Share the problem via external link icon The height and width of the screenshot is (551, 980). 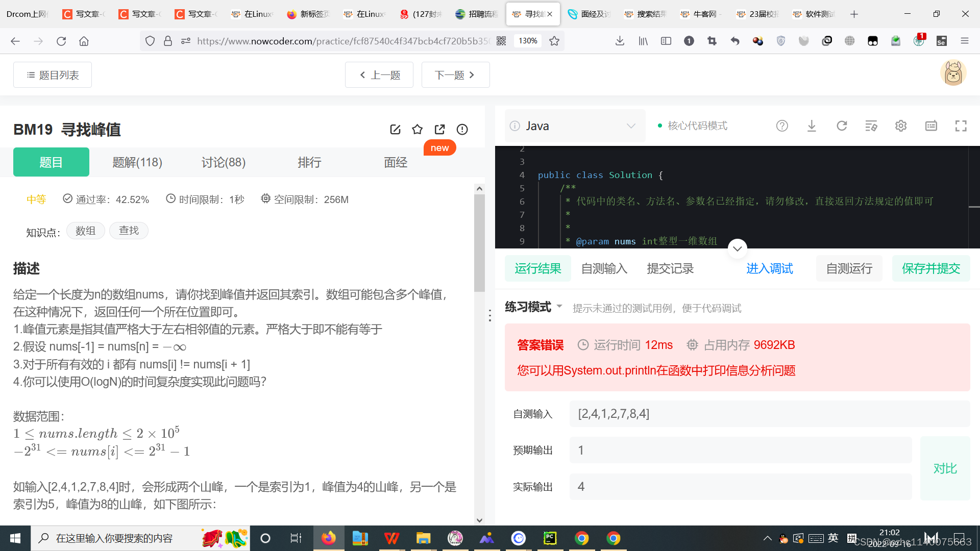tap(439, 129)
